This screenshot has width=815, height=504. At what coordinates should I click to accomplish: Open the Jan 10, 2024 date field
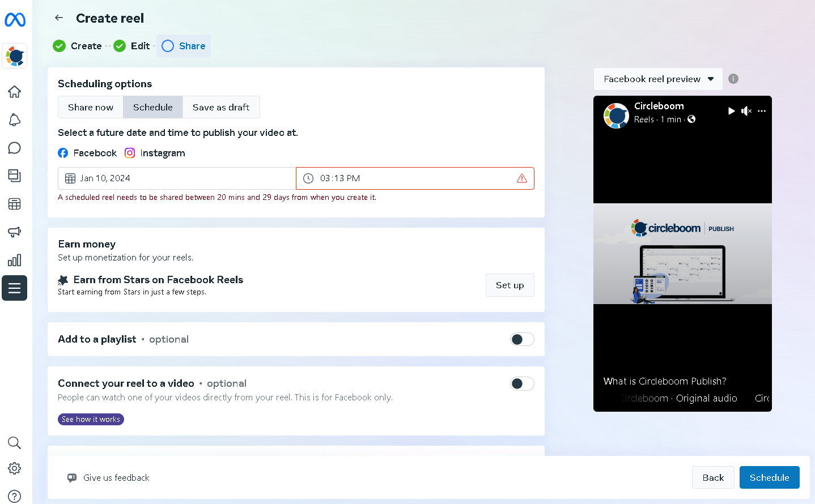pos(176,178)
